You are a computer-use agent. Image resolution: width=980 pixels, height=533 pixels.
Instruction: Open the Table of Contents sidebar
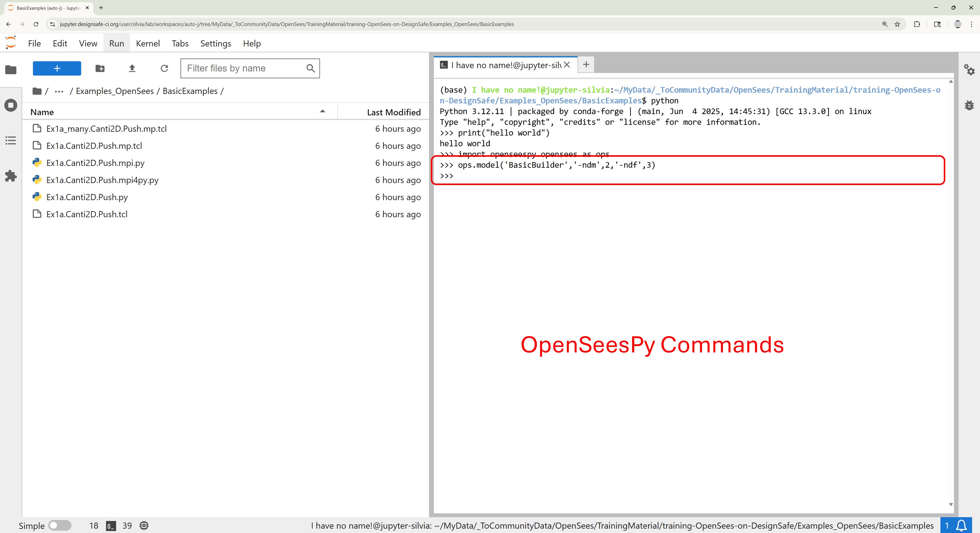(11, 140)
